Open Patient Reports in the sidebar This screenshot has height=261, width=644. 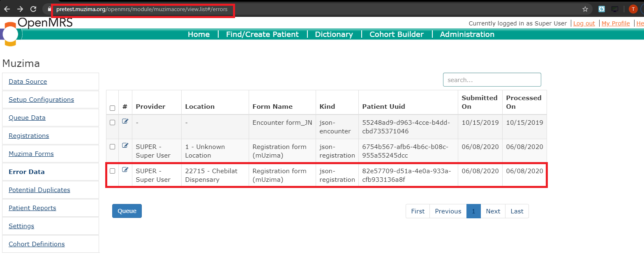point(32,208)
